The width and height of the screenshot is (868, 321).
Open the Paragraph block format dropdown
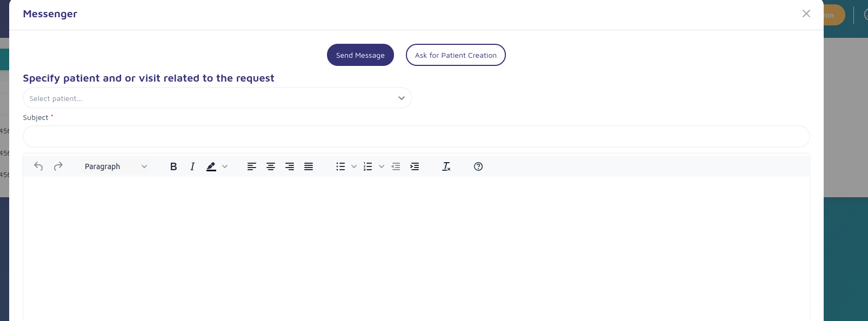click(116, 166)
